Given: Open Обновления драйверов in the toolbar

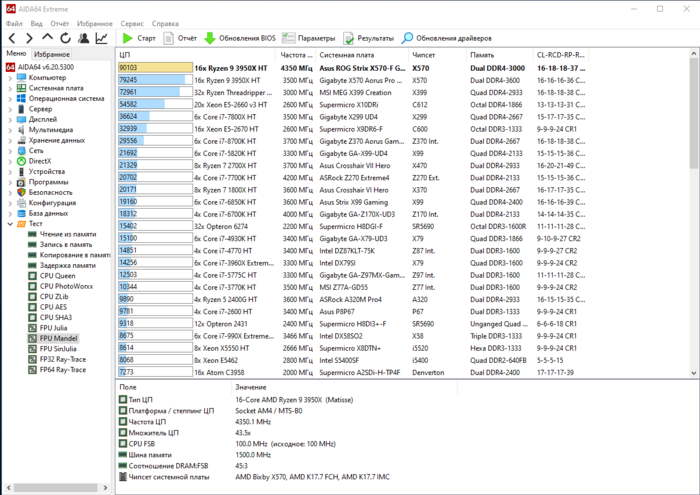Looking at the screenshot, I should click(447, 38).
